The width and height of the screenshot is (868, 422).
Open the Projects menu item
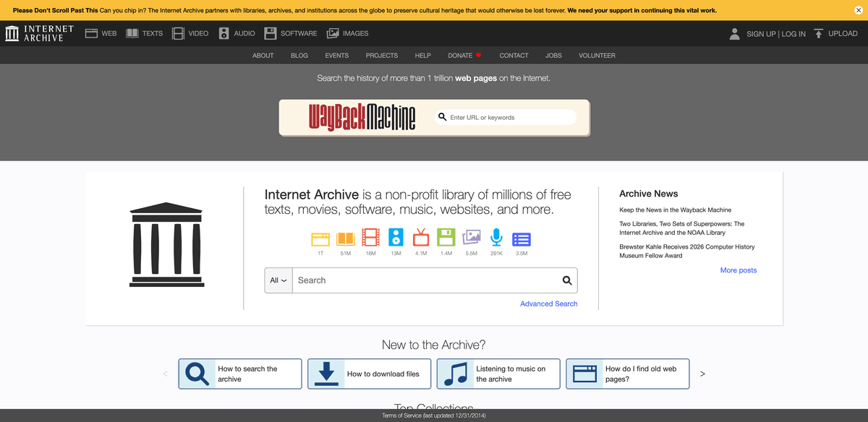pos(382,55)
